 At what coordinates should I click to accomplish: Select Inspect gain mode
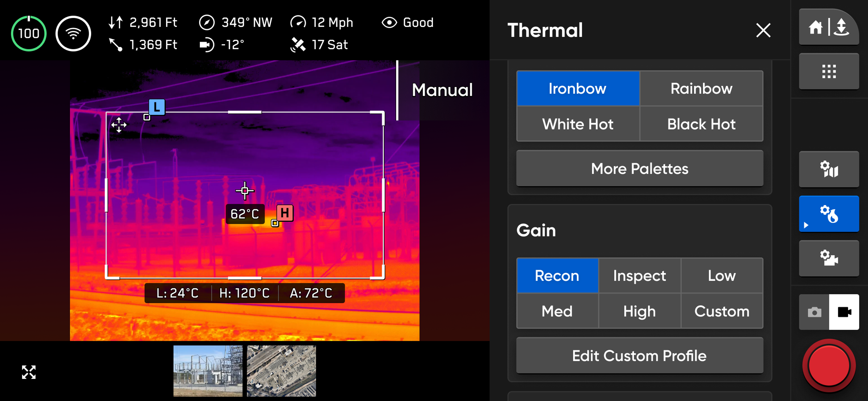[639, 276]
